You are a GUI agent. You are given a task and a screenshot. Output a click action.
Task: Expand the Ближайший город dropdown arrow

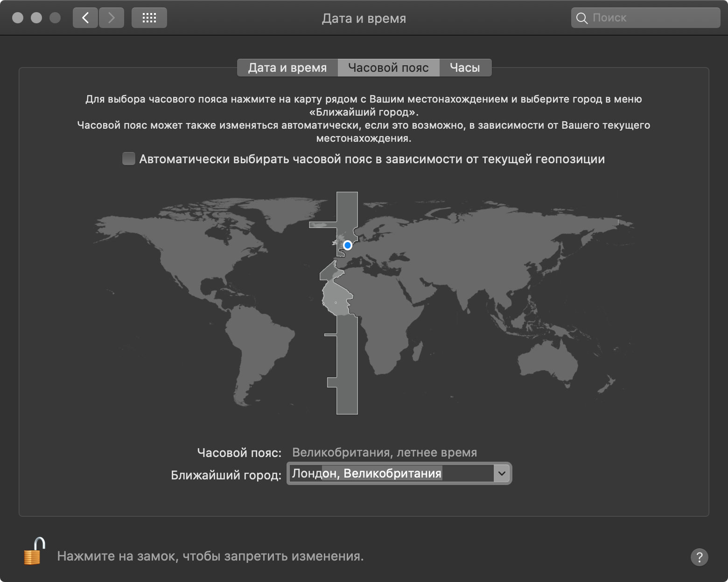pyautogui.click(x=502, y=473)
